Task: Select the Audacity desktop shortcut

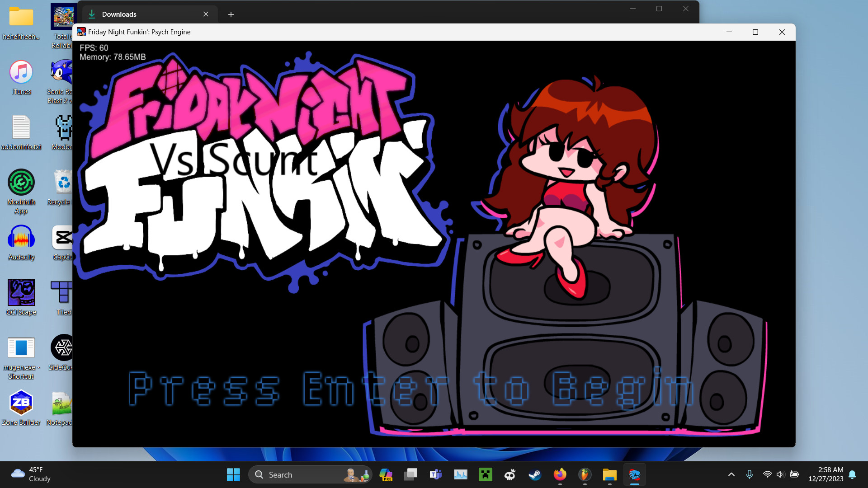Action: (21, 243)
